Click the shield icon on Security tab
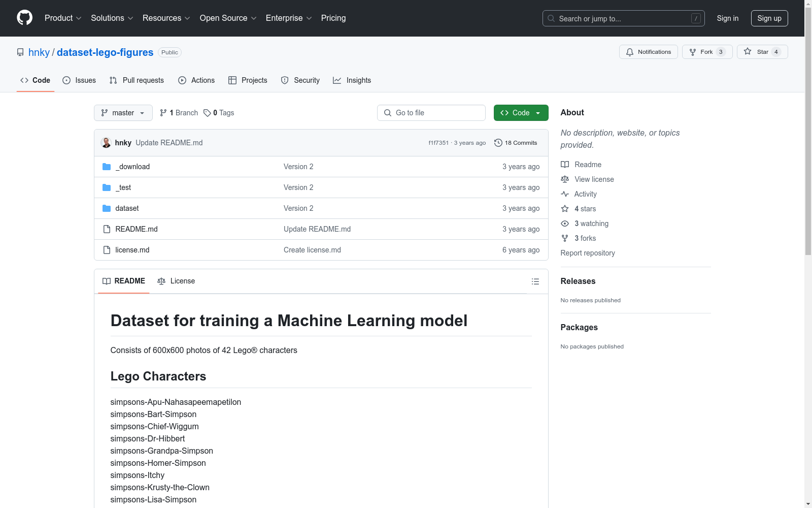 coord(285,80)
